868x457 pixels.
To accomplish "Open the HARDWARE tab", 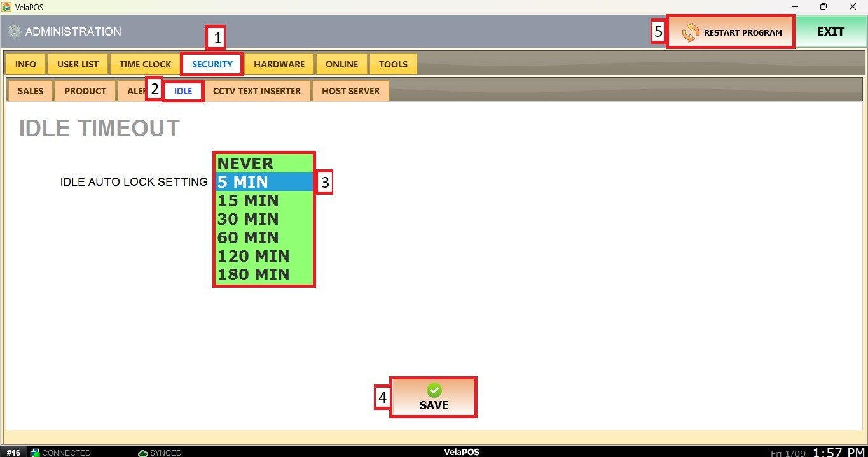I will point(279,64).
